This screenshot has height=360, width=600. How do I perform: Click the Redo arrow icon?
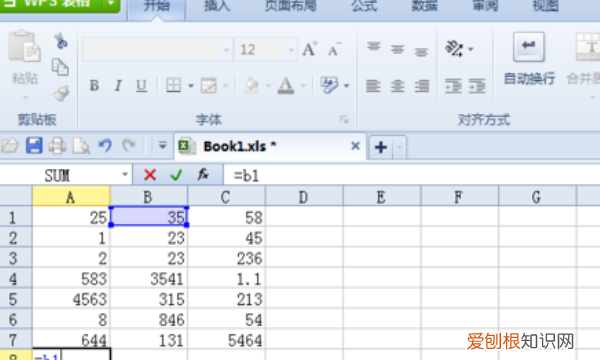click(129, 145)
